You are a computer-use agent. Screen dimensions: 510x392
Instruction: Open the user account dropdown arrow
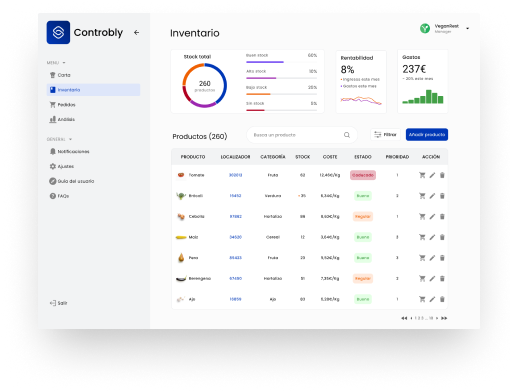tap(467, 28)
